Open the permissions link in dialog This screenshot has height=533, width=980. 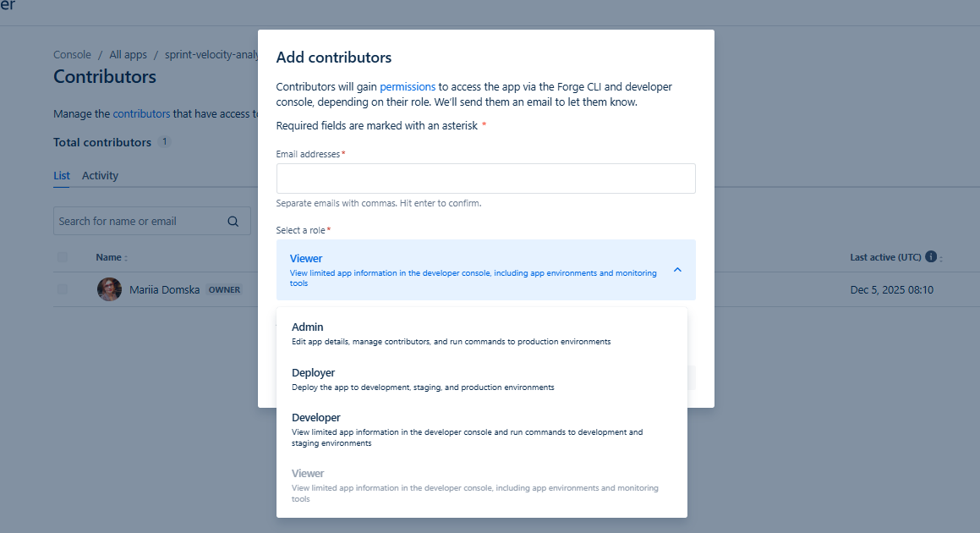pyautogui.click(x=408, y=86)
